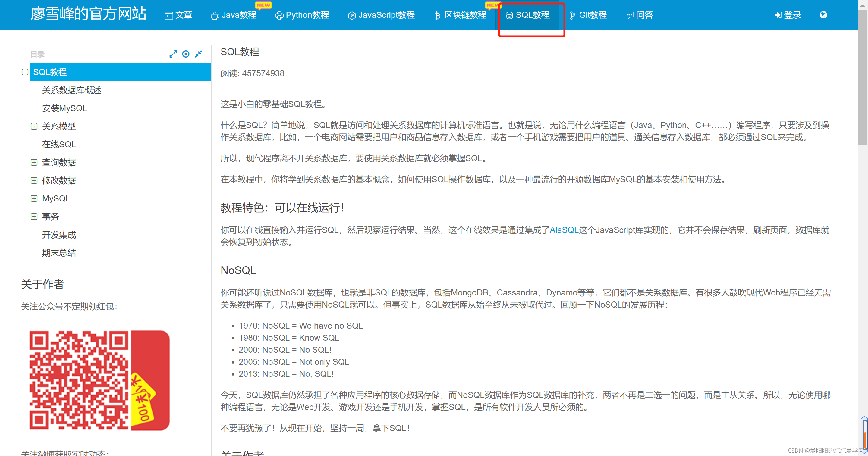
Task: Open 期末总结 in the sidebar
Action: coord(59,253)
